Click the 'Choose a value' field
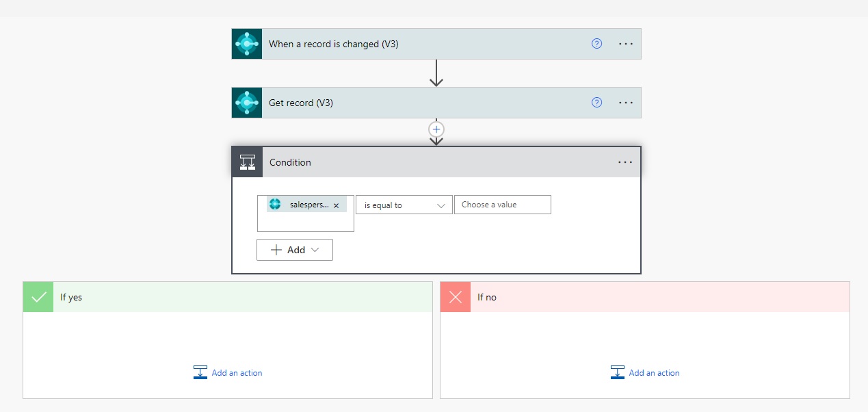The width and height of the screenshot is (868, 412). coord(502,205)
